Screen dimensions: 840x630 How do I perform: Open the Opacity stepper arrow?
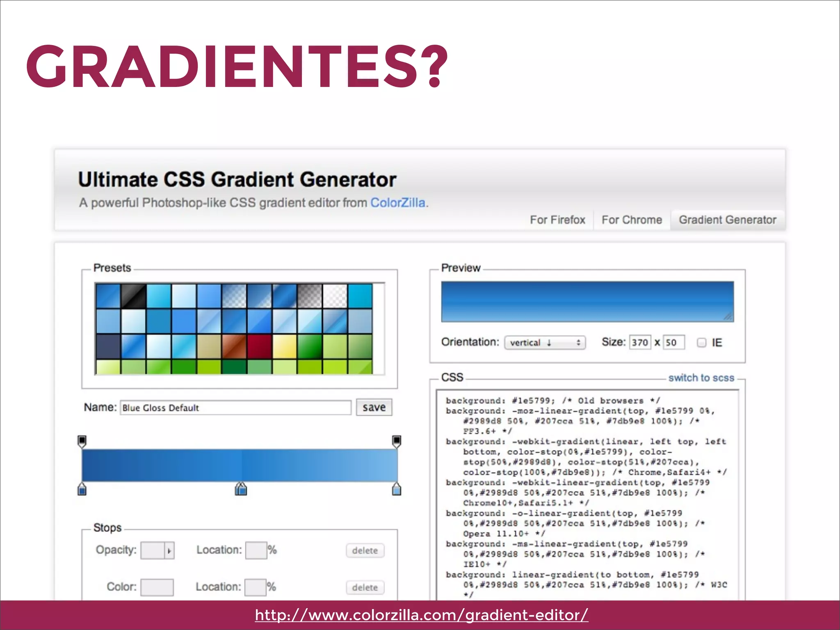(x=169, y=551)
